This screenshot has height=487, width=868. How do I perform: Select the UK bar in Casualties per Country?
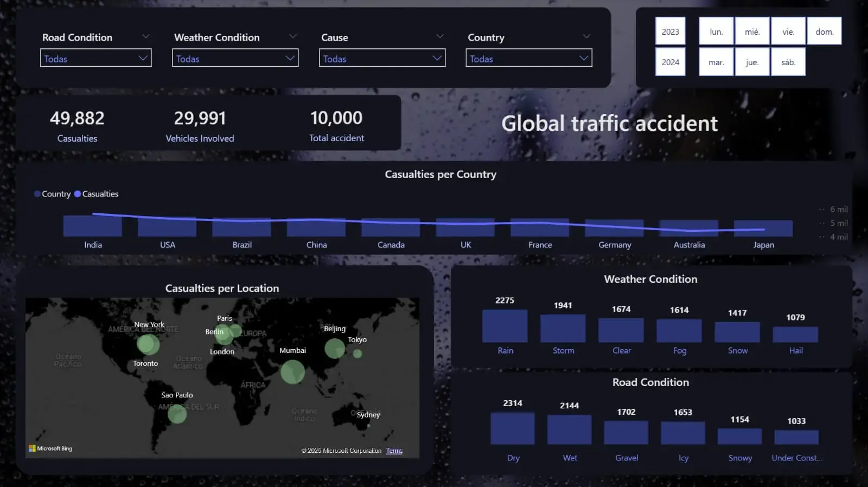pyautogui.click(x=465, y=227)
